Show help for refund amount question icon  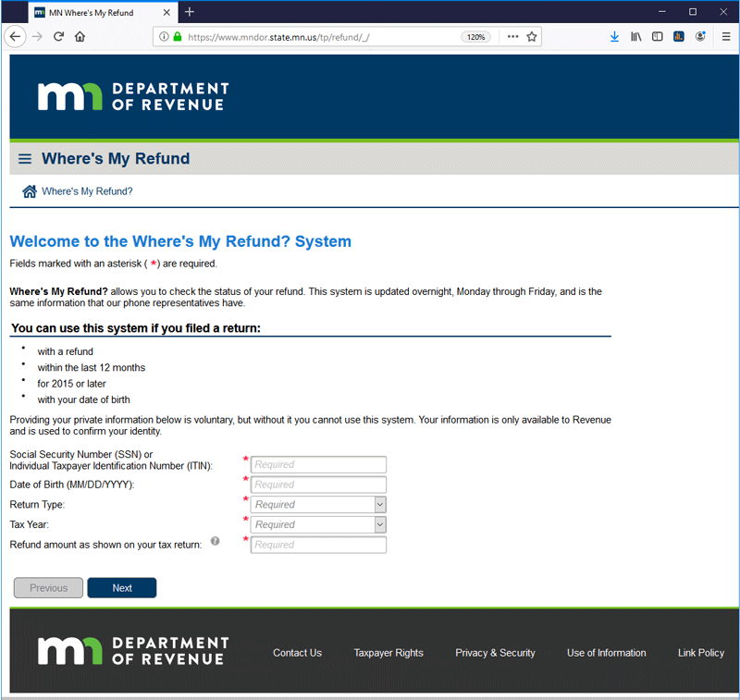[x=216, y=541]
